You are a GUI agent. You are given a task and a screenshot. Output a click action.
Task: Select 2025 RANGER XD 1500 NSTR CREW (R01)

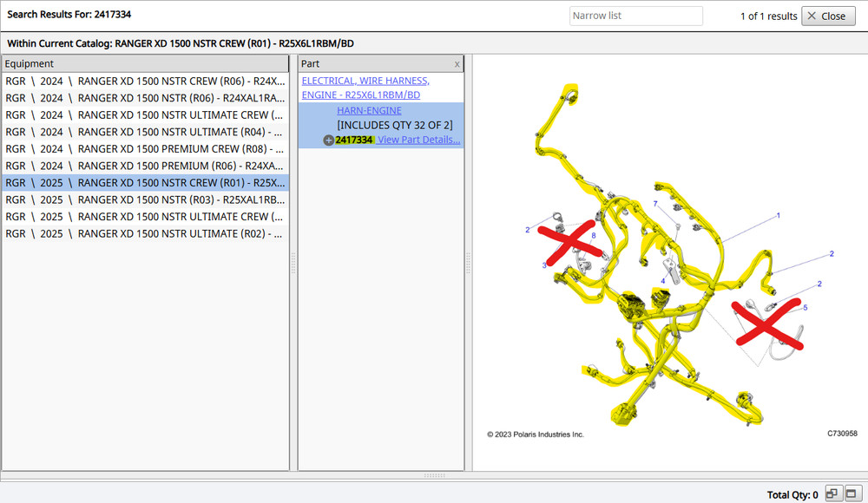point(145,183)
